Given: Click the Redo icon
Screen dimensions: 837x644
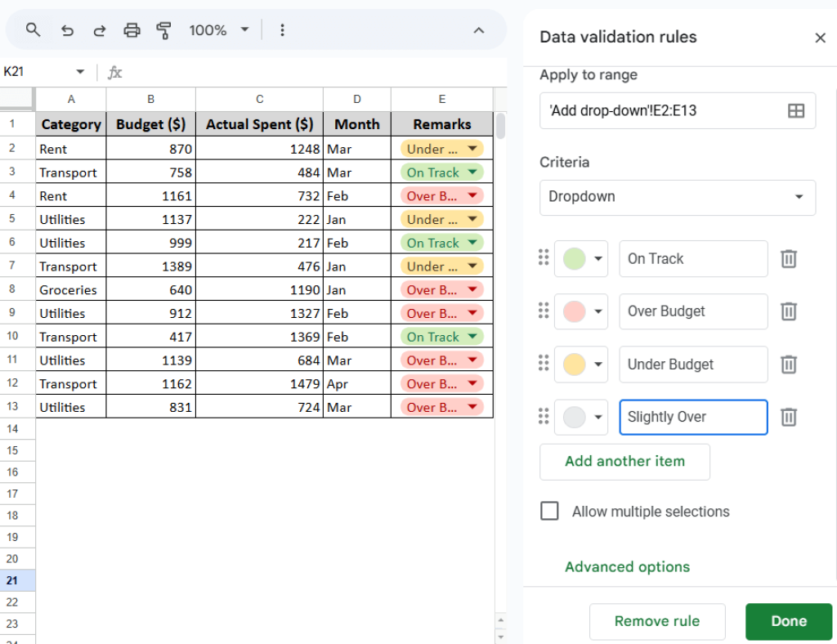Looking at the screenshot, I should (100, 29).
